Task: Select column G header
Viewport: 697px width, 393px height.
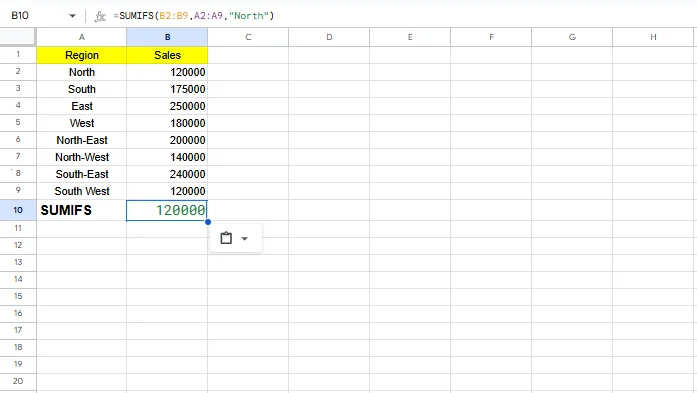Action: click(572, 37)
